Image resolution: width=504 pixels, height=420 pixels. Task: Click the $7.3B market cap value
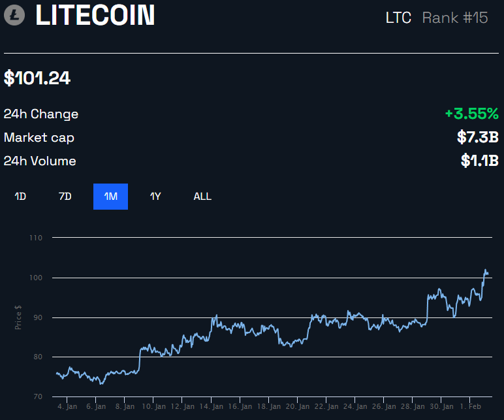(478, 137)
